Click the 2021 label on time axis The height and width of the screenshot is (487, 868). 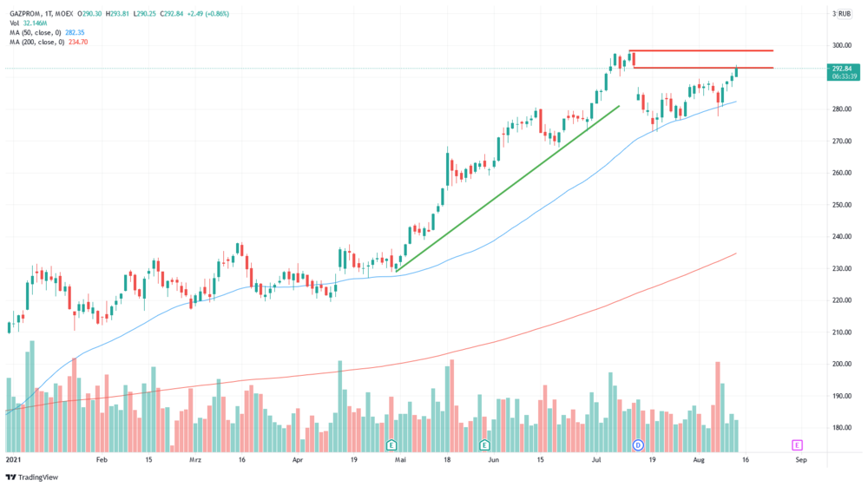[x=13, y=459]
